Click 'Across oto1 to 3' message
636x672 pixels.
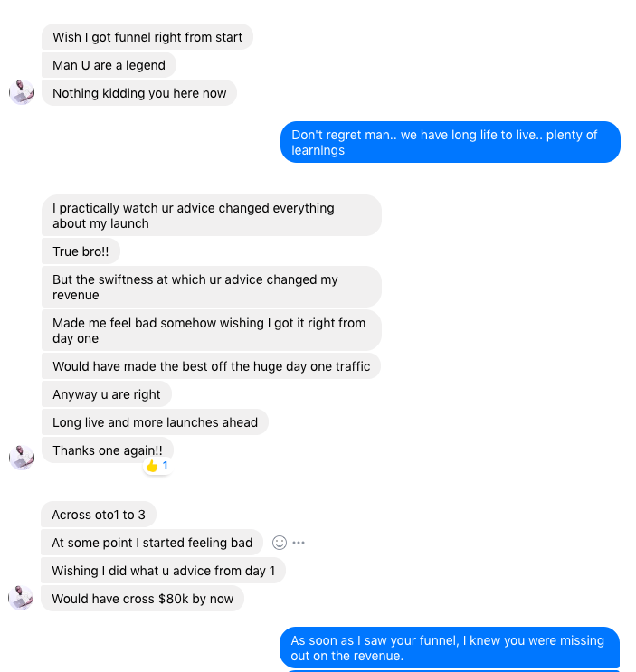(x=99, y=515)
